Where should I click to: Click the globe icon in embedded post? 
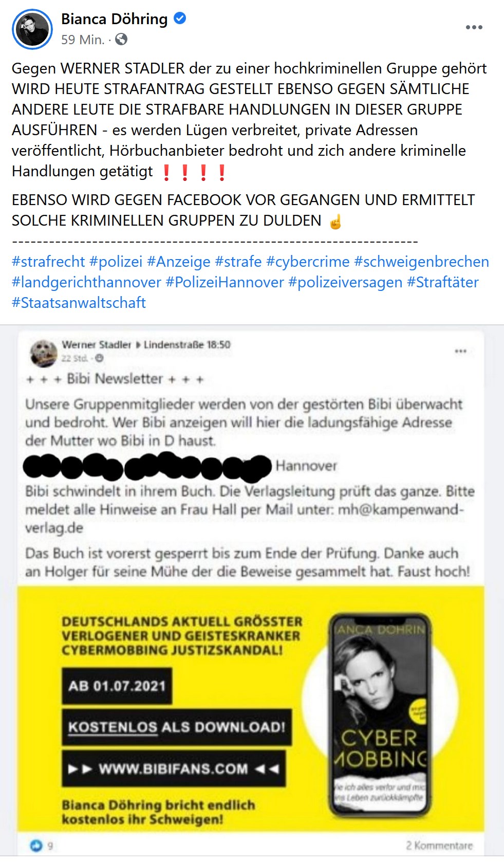[x=99, y=358]
